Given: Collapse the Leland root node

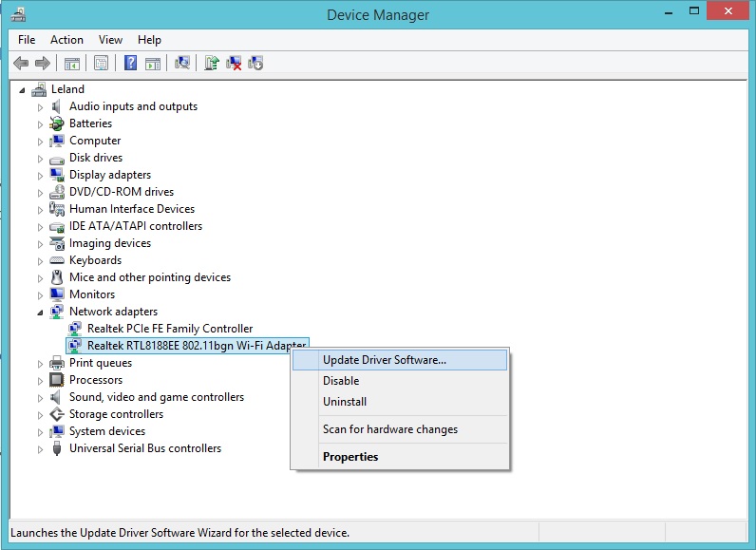Looking at the screenshot, I should [x=22, y=89].
